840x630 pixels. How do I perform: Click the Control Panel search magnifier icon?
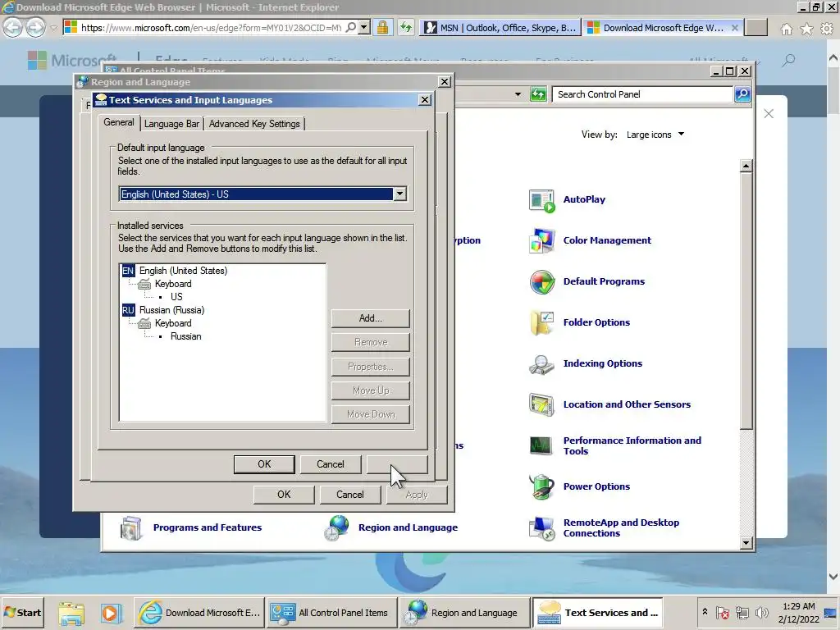pos(742,94)
